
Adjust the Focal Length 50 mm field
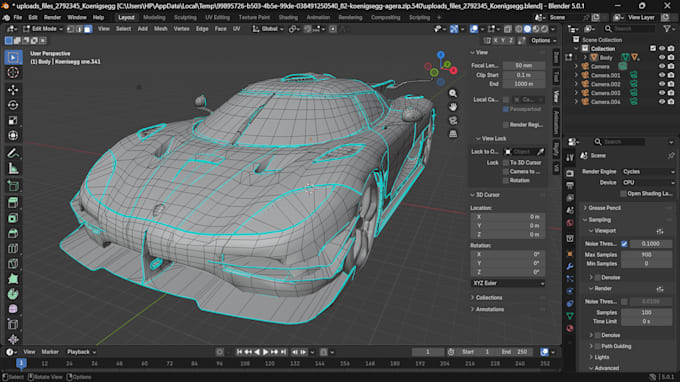pyautogui.click(x=523, y=65)
